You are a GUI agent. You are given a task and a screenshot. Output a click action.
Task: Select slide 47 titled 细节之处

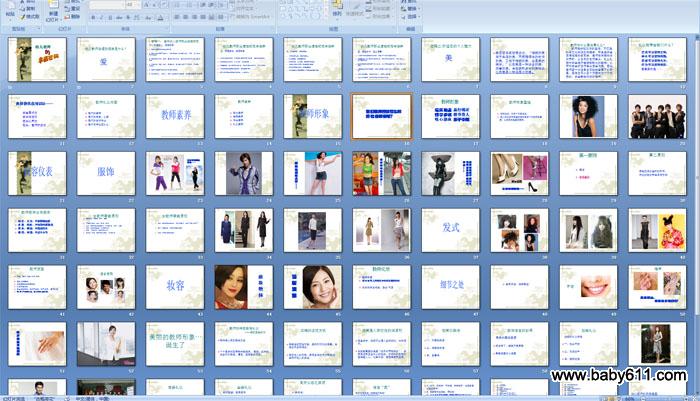(450, 287)
